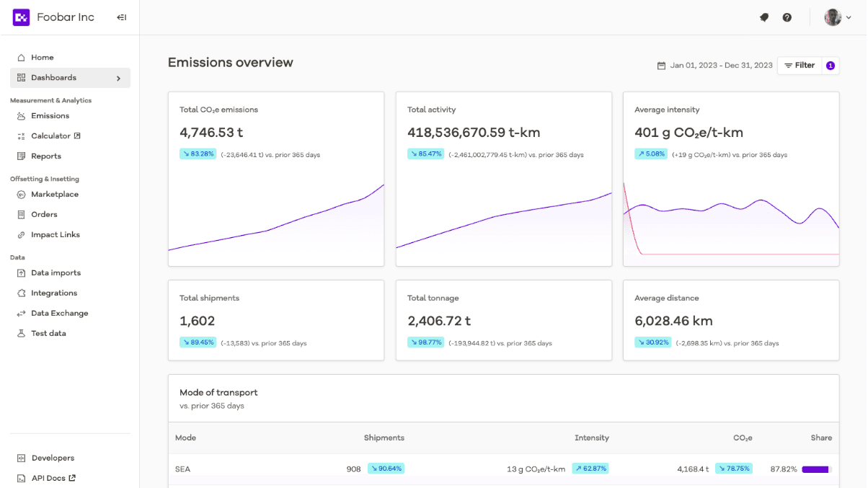Click the SEA share progress bar

(x=817, y=469)
